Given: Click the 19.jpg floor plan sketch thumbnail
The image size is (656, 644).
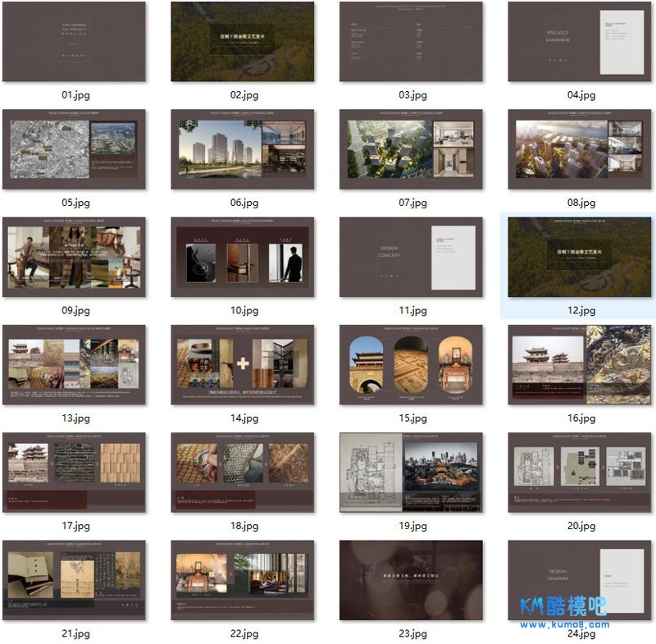Looking at the screenshot, I should coord(411,472).
